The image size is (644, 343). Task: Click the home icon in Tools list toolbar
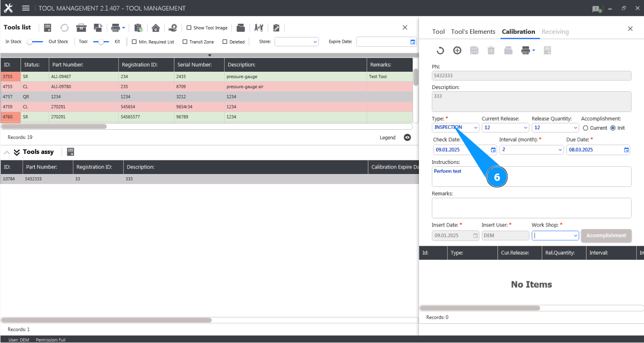pyautogui.click(x=156, y=28)
